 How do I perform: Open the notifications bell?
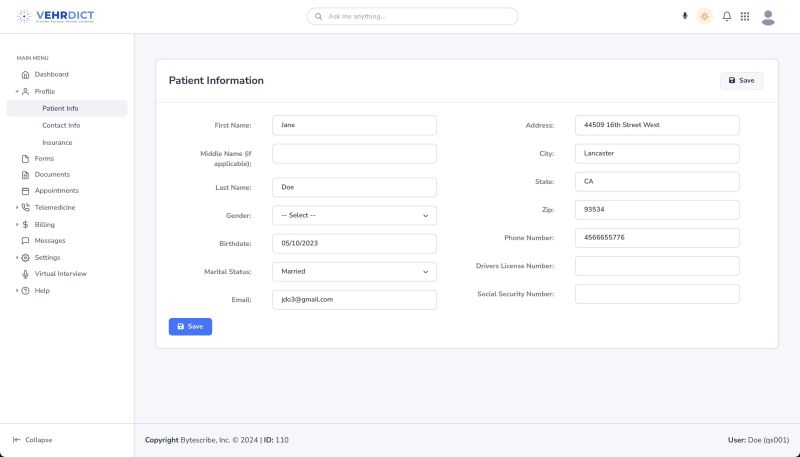[727, 16]
